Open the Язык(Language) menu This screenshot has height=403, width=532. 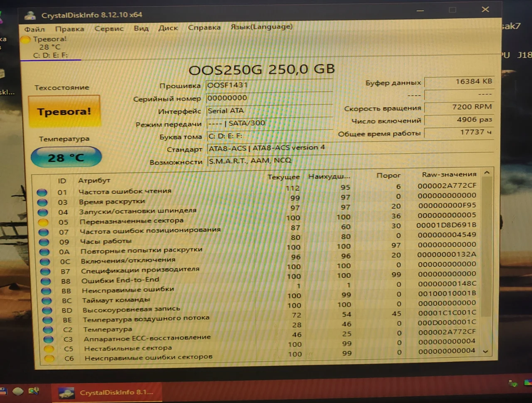pos(261,27)
